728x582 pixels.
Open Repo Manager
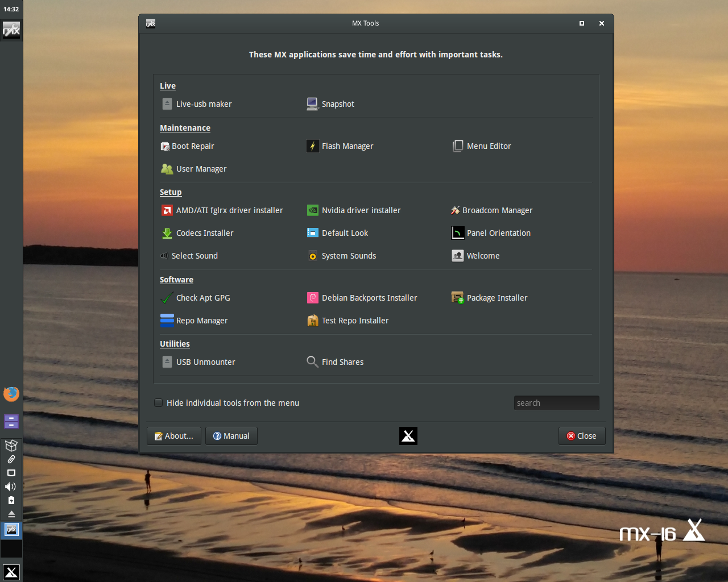[195, 321]
